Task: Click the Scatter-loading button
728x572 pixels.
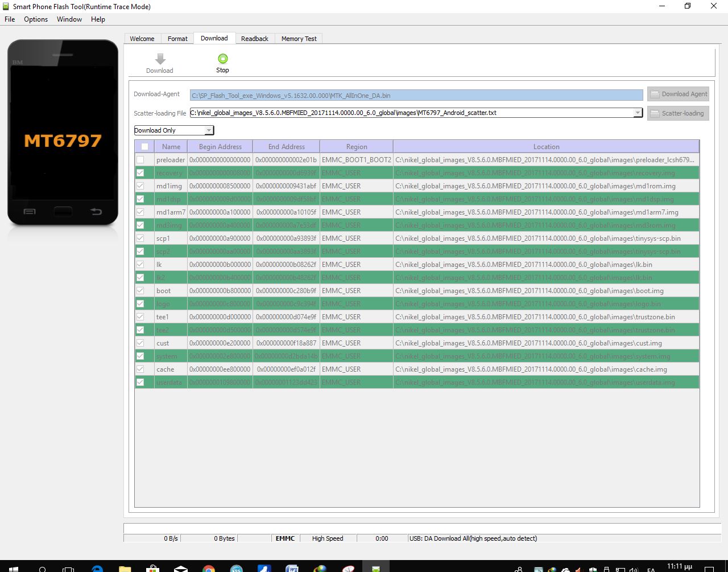Action: point(678,113)
